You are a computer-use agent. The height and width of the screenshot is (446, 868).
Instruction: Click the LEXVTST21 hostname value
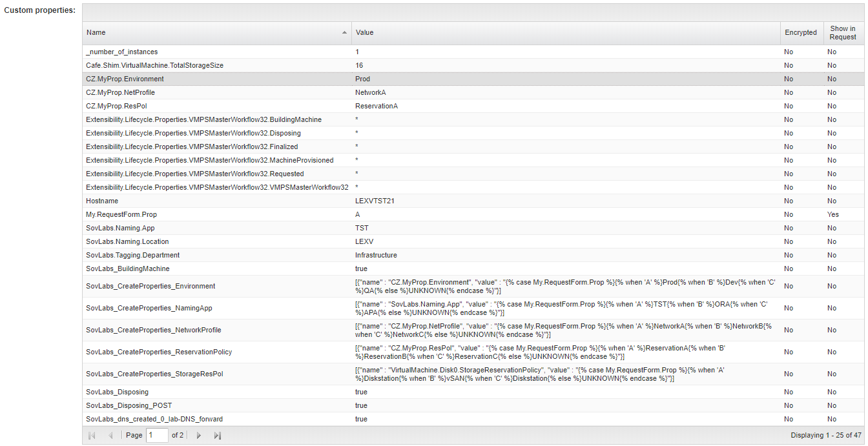[x=375, y=201]
